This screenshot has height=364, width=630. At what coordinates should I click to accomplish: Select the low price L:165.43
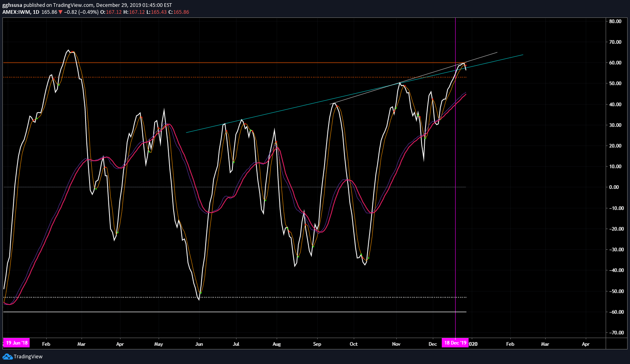click(x=157, y=12)
